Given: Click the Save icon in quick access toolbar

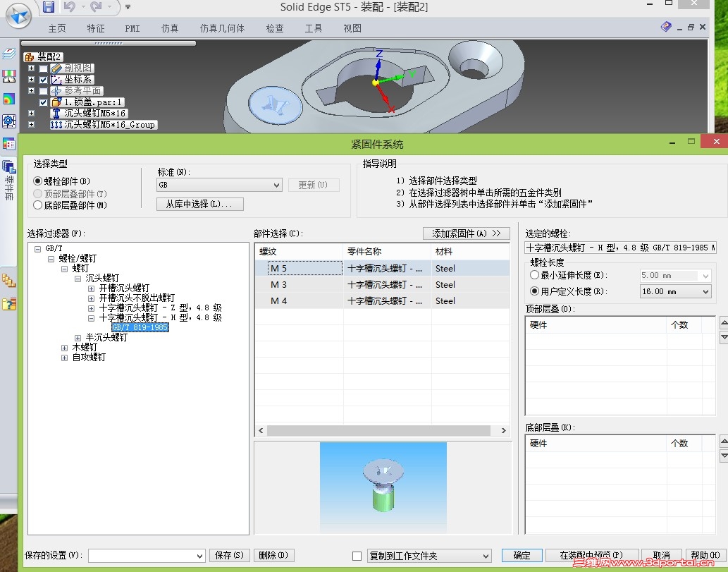Looking at the screenshot, I should 49,6.
